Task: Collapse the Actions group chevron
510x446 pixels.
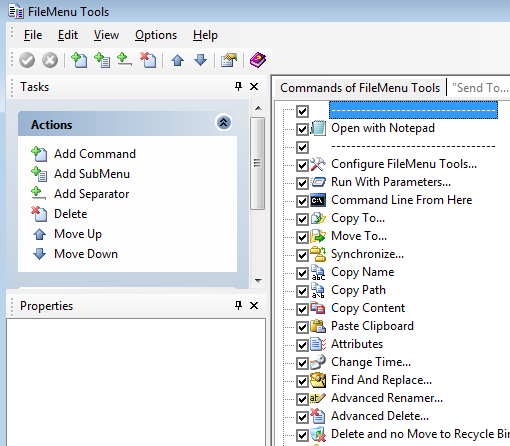Action: tap(224, 123)
